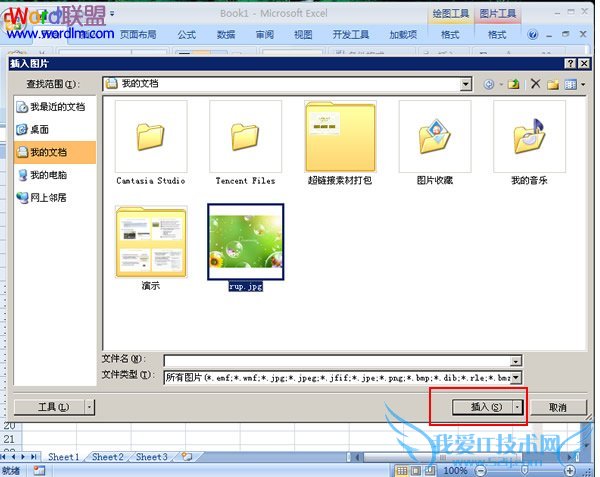This screenshot has height=477, width=600.
Task: Go to the last sheet navigation arrow
Action: pos(34,457)
